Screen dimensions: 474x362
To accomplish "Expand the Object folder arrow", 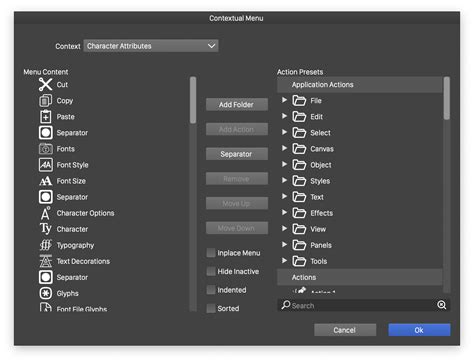I will [x=284, y=164].
